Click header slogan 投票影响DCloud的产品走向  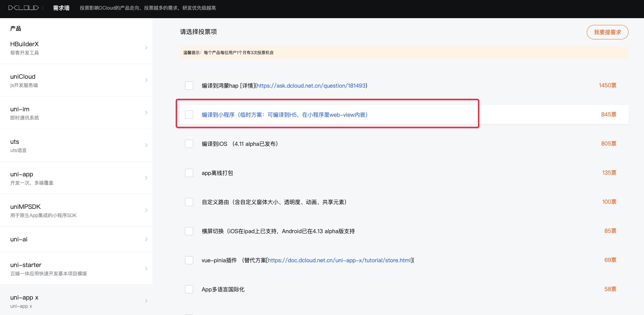pyautogui.click(x=148, y=8)
